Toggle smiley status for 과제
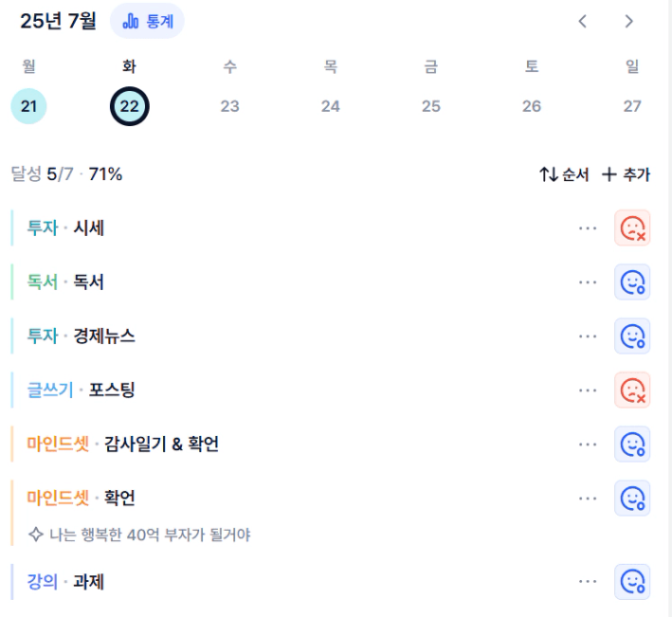 point(632,581)
